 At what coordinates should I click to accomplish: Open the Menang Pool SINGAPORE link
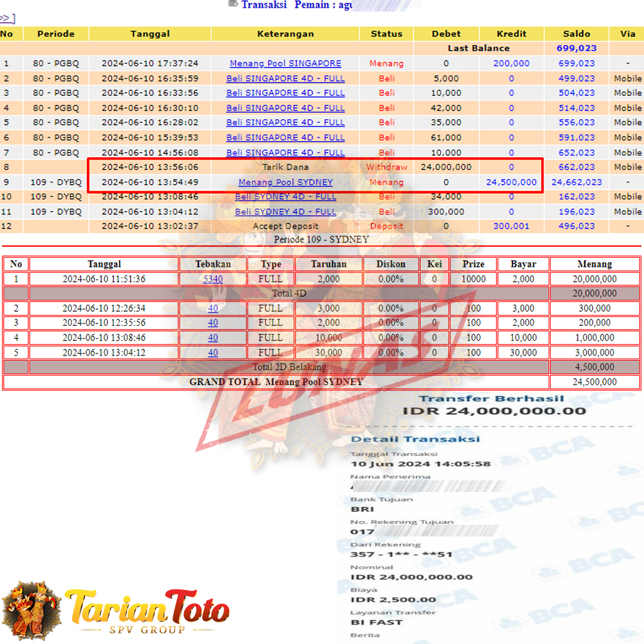(285, 64)
